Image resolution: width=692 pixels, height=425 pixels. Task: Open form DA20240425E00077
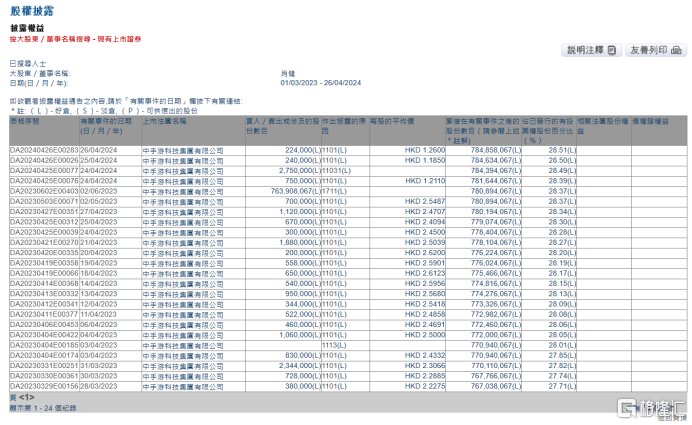(44, 171)
